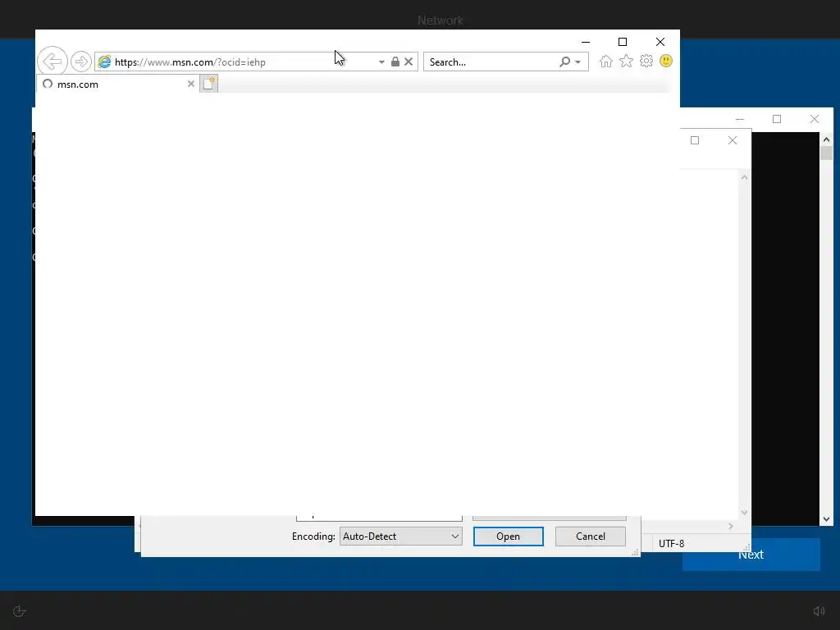840x630 pixels.
Task: Select the msn.com tab
Action: [118, 84]
